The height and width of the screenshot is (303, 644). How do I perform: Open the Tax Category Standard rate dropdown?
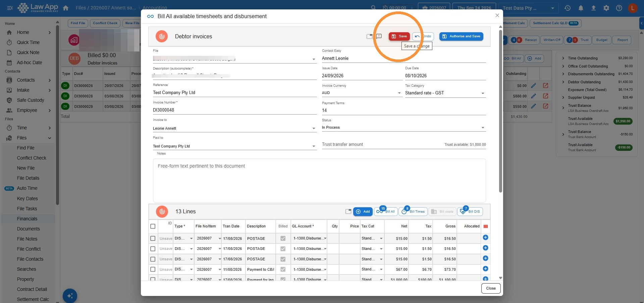[x=445, y=93]
